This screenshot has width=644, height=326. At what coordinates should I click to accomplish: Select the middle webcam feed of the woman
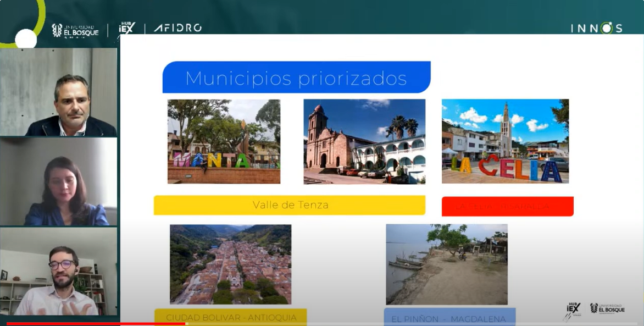click(x=59, y=181)
